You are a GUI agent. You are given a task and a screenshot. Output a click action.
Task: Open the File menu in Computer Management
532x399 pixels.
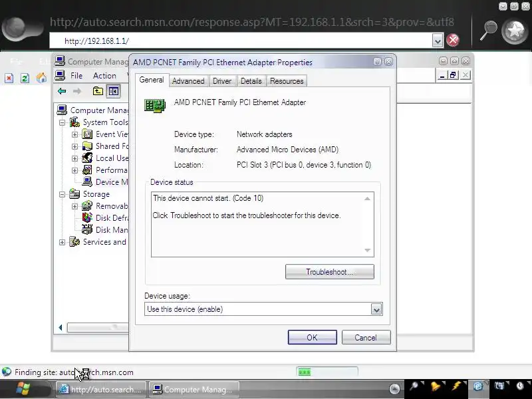tap(76, 76)
